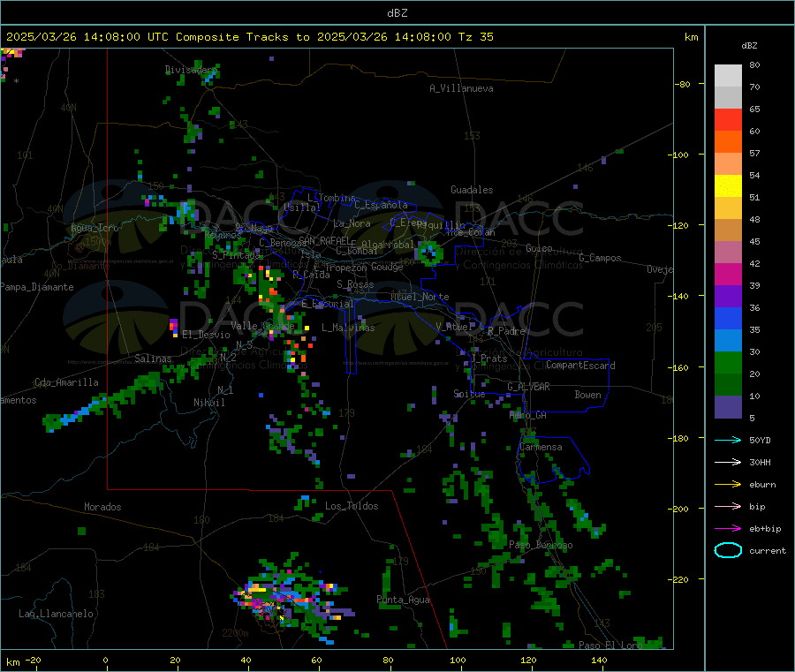
Task: Click the R_Padre location label
Action: [x=506, y=331]
